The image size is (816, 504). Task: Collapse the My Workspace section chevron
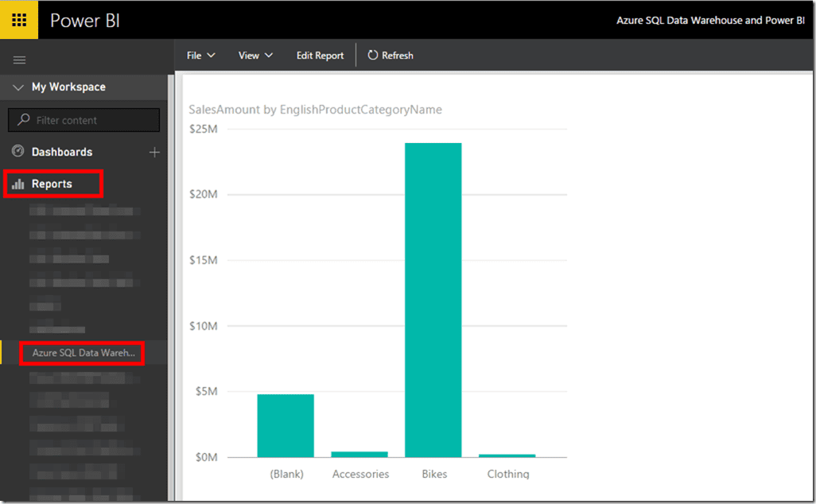pos(17,87)
